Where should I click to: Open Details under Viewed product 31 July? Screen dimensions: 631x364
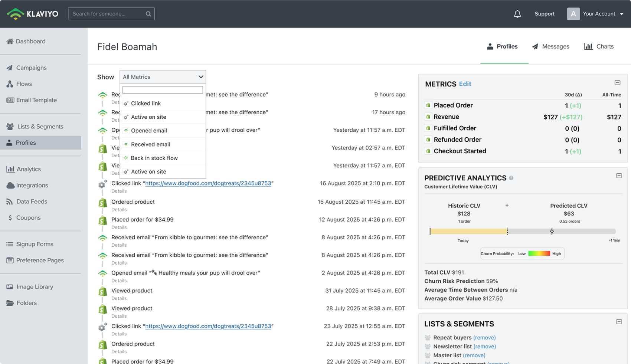(119, 299)
